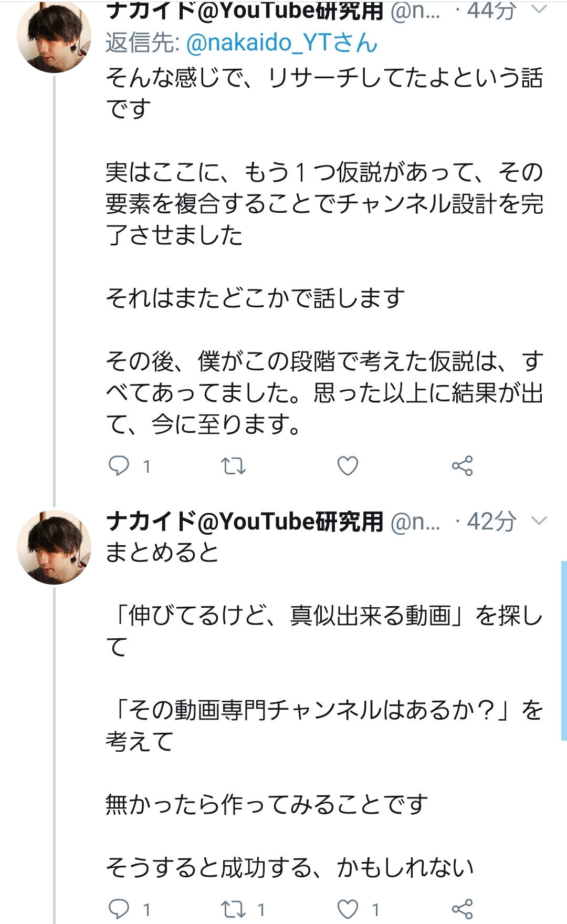This screenshot has height=924, width=567.
Task: Open the @nakaido_YT reply-to mention link
Action: click(x=281, y=43)
